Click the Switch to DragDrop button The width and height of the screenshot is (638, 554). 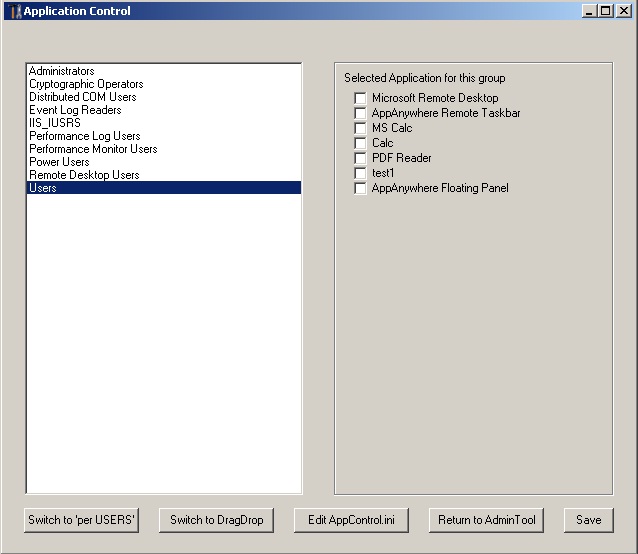click(x=216, y=520)
